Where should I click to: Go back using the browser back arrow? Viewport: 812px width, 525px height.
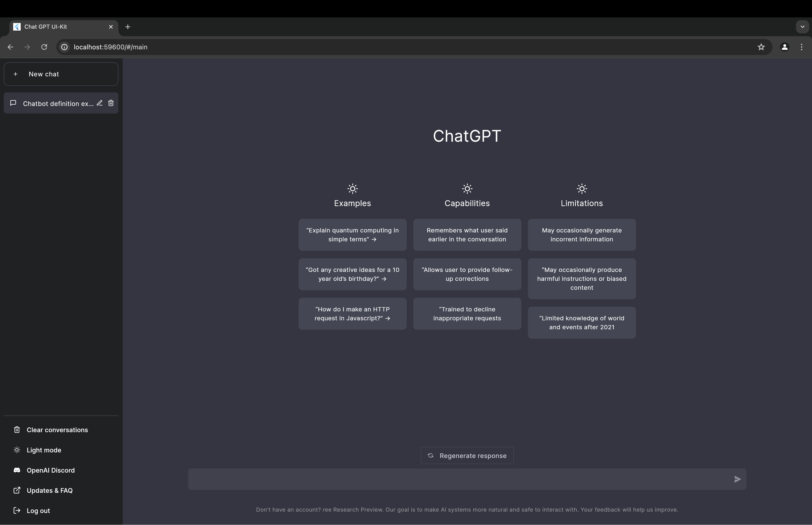pos(11,47)
